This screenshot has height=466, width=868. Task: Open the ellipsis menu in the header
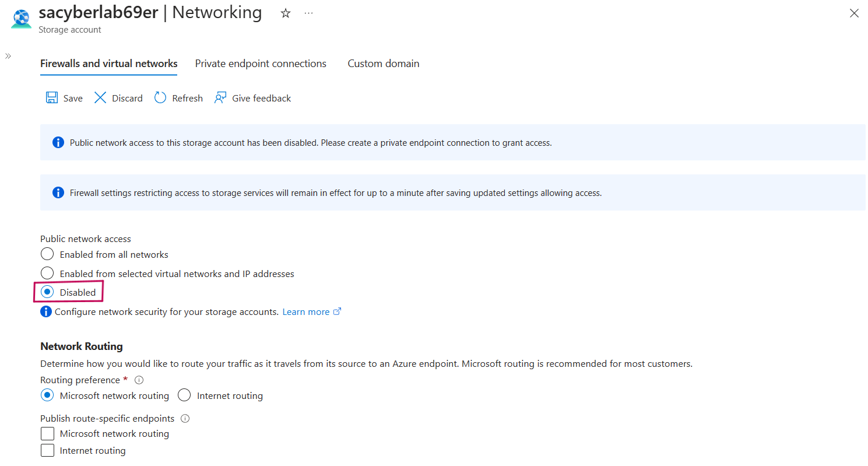[308, 12]
